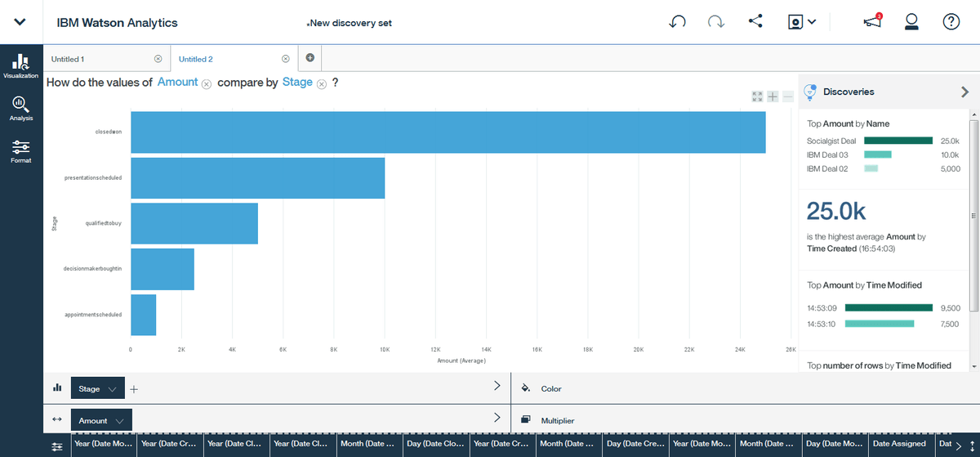Click the Discoveries scrollbar down arrow
Image resolution: width=980 pixels, height=457 pixels.
[x=973, y=367]
